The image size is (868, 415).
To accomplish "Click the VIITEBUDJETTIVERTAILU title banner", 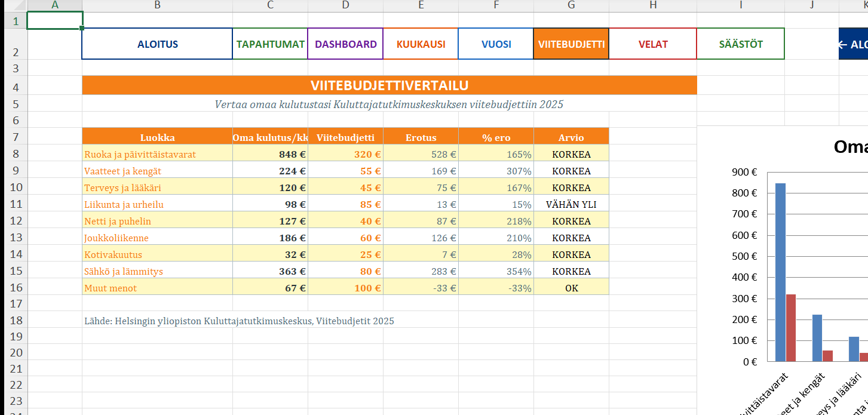I will (x=389, y=85).
